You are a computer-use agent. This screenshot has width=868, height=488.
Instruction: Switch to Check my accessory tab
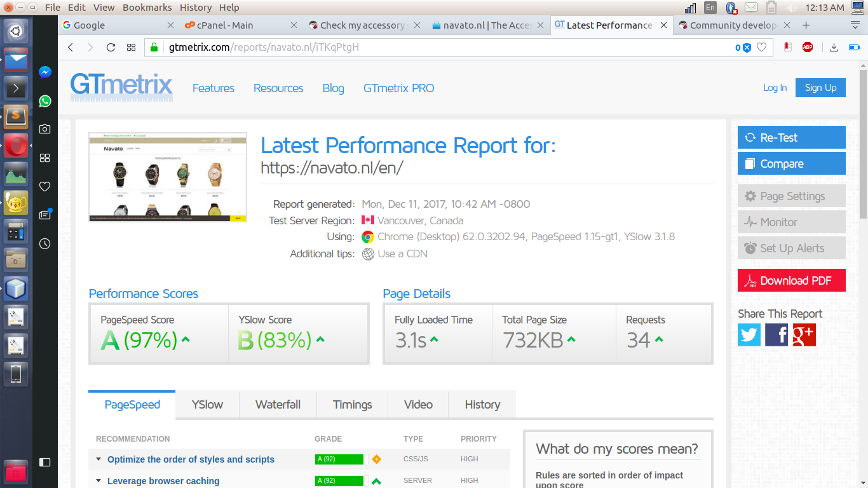[x=363, y=25]
